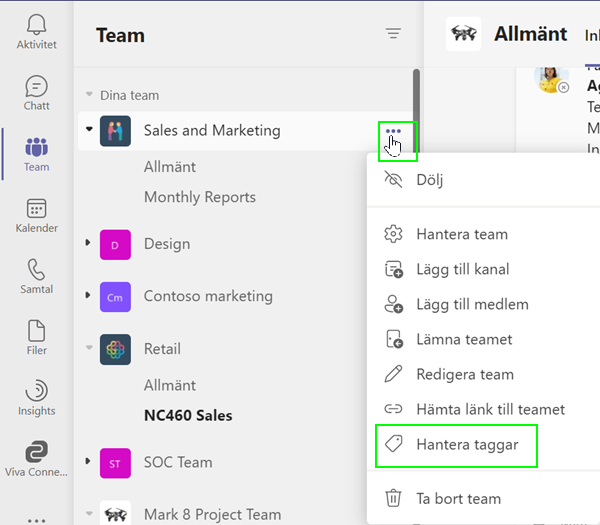Click the Contoso marketing team avatar
Viewport: 600px width, 525px height.
[115, 297]
